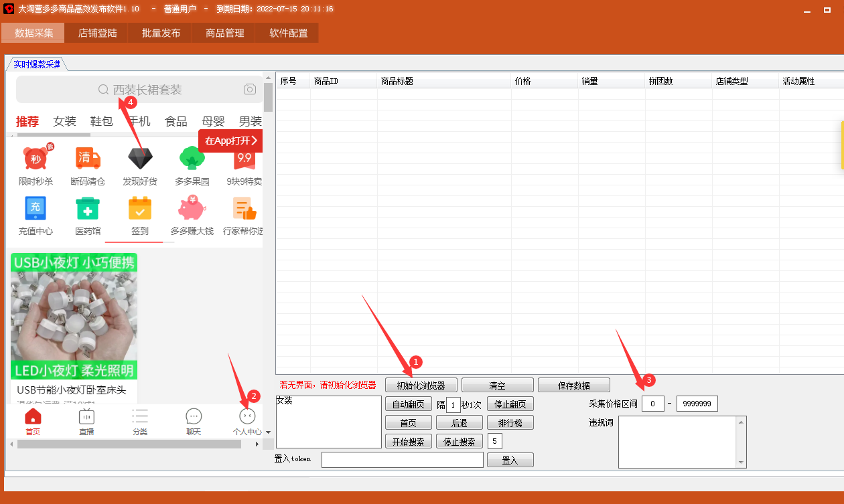This screenshot has width=844, height=504.
Task: Open the 发现好货 diamond icon
Action: (x=140, y=166)
